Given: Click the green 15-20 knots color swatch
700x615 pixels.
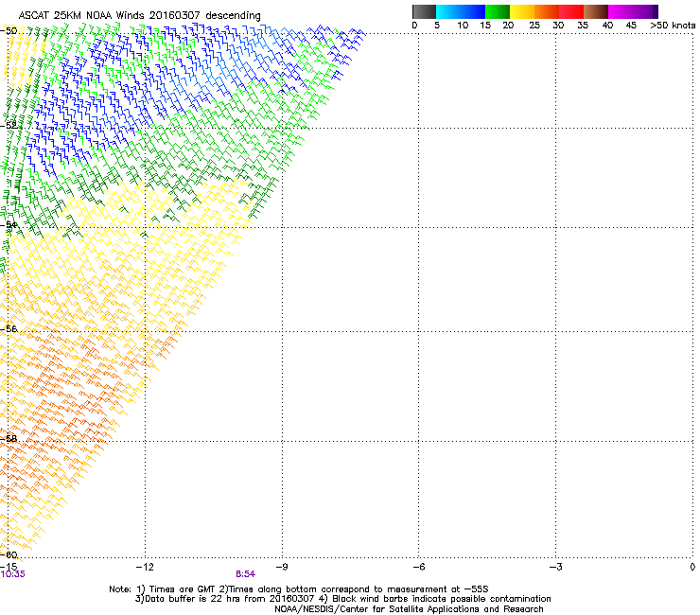Looking at the screenshot, I should tap(498, 11).
